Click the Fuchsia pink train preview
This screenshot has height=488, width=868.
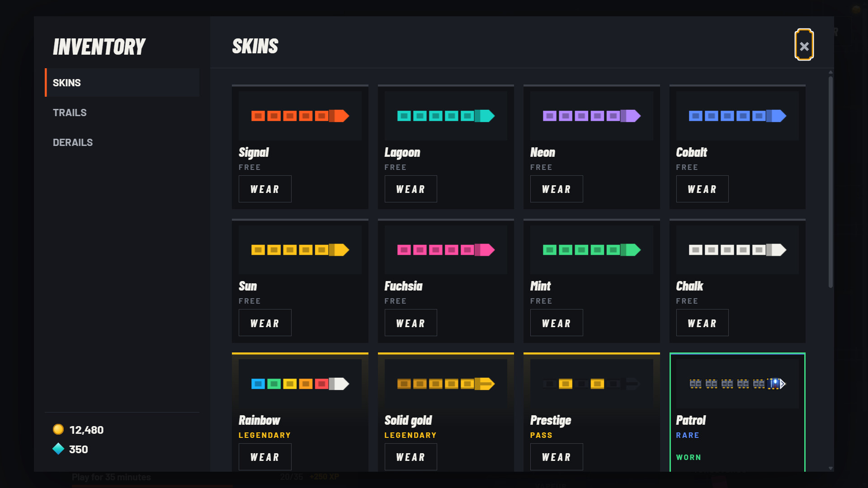[x=446, y=250]
